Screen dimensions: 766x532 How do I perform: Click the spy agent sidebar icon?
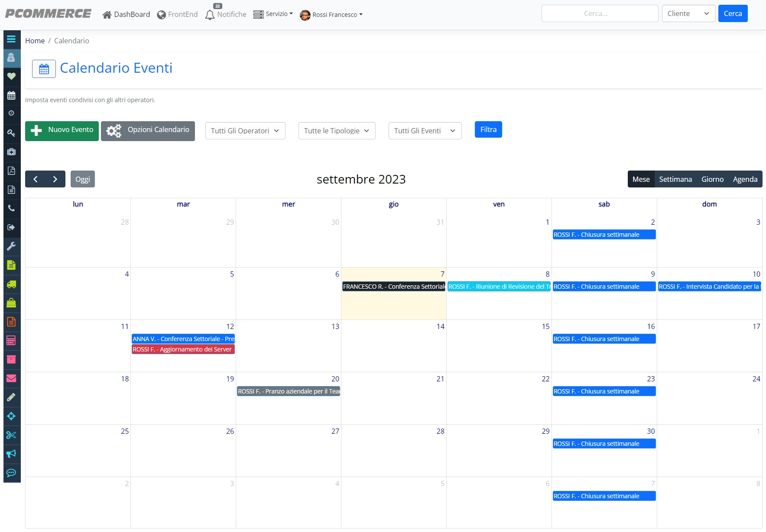coord(11,58)
